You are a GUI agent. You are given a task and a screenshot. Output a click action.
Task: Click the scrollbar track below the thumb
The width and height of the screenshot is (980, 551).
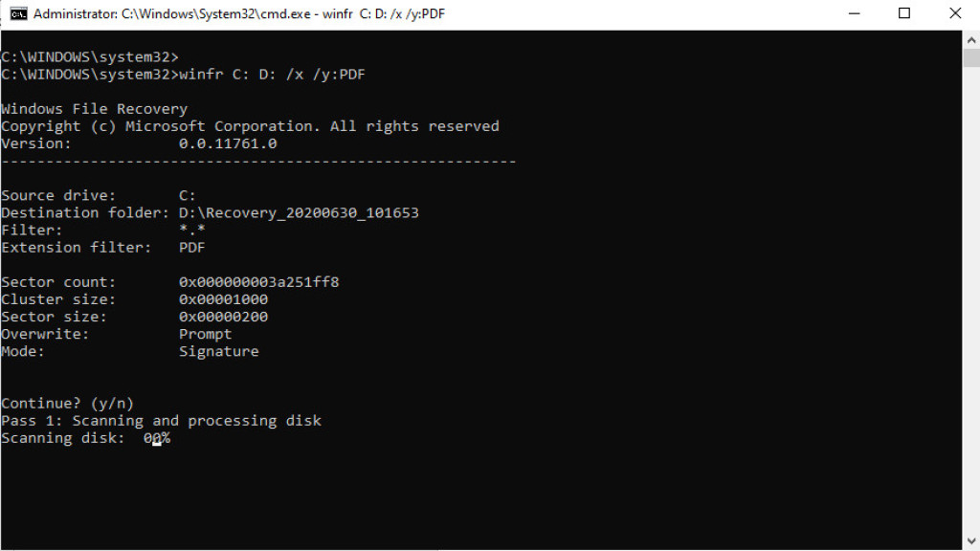(970, 287)
